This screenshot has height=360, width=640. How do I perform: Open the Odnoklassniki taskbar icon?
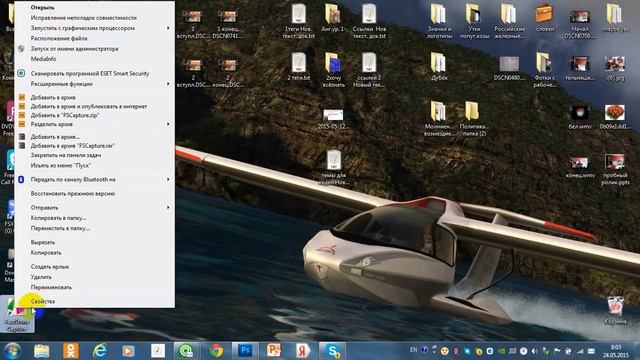pyautogui.click(x=71, y=350)
